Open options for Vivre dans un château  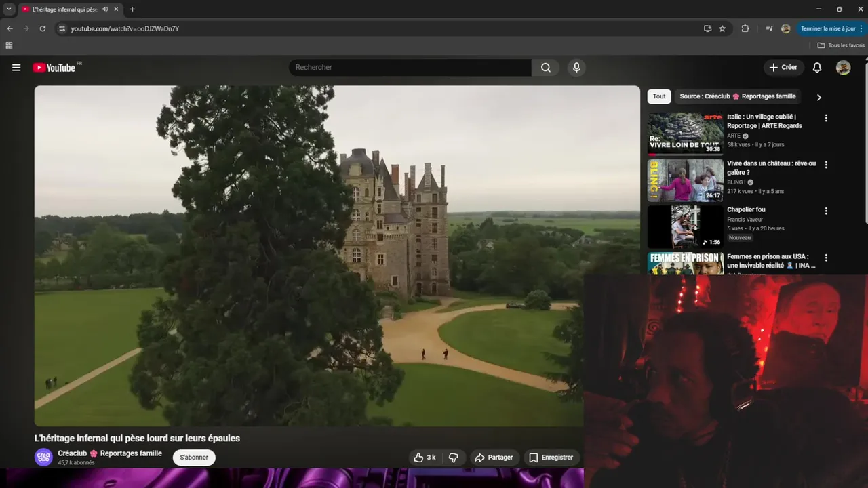826,164
